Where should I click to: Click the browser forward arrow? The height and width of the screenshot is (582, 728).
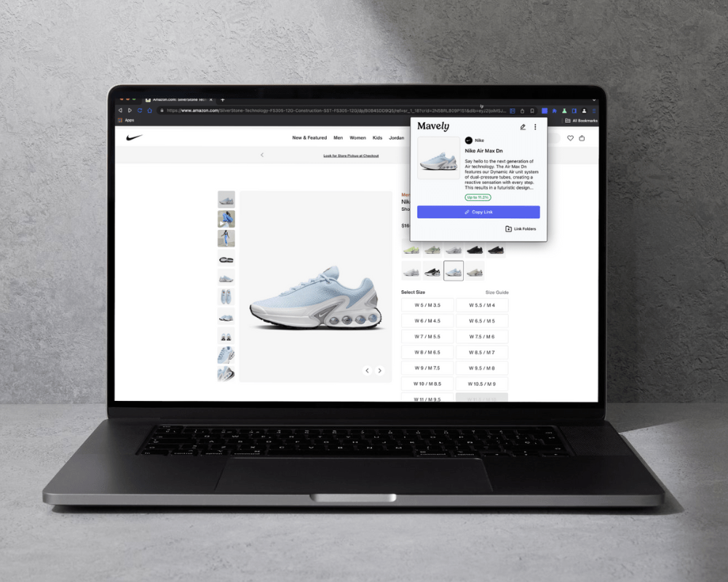tap(130, 111)
